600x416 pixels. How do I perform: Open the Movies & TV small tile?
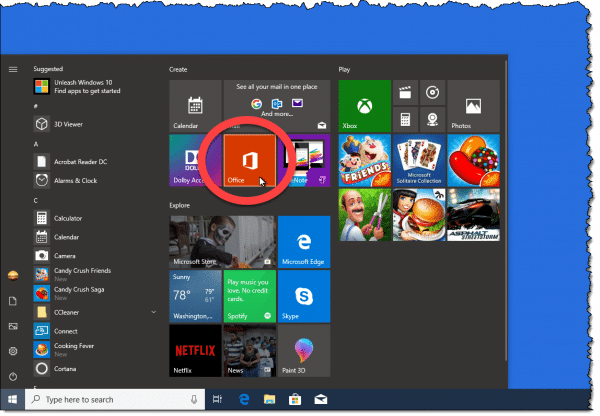[405, 93]
